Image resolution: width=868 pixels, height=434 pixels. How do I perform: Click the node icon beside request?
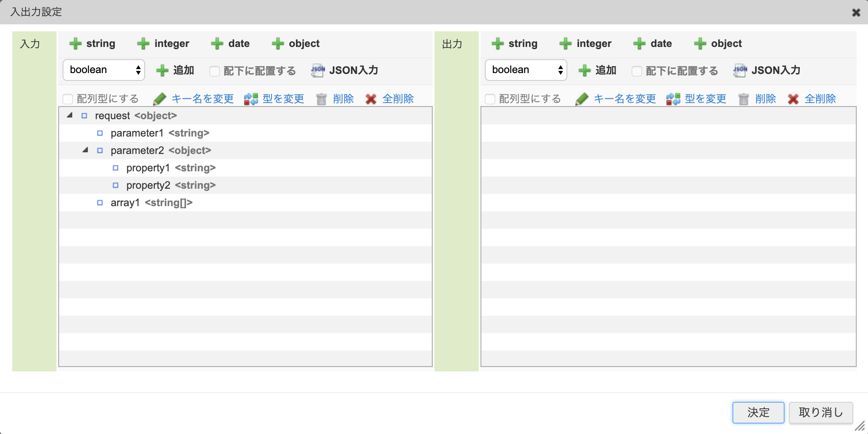pyautogui.click(x=84, y=116)
